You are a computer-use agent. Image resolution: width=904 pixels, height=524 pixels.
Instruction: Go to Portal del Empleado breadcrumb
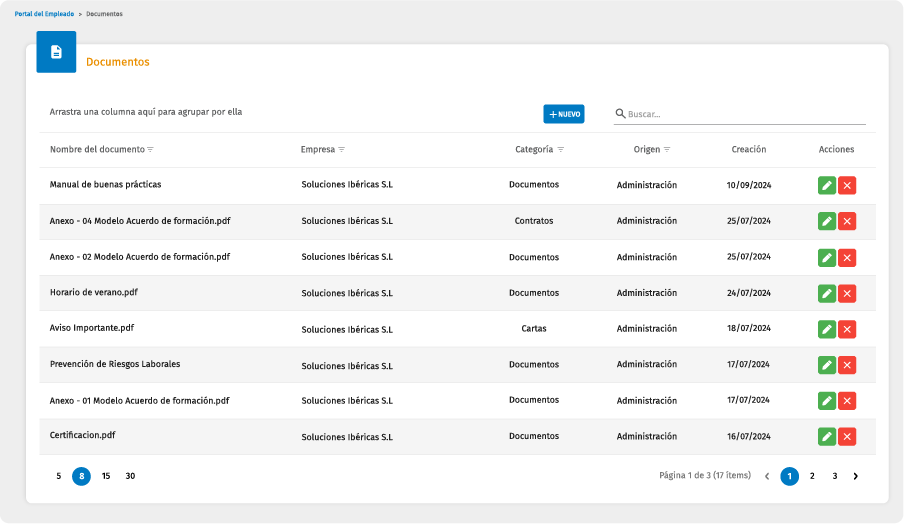[43, 14]
